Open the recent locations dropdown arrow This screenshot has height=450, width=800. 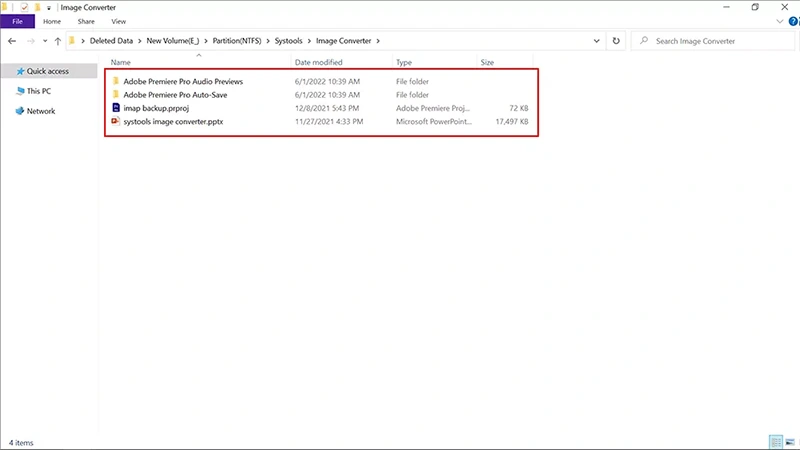(x=45, y=41)
